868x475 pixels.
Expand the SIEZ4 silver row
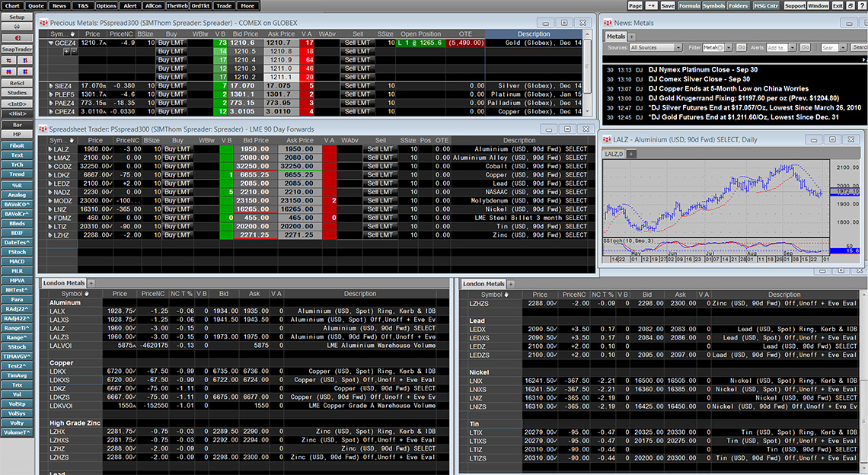tap(51, 86)
